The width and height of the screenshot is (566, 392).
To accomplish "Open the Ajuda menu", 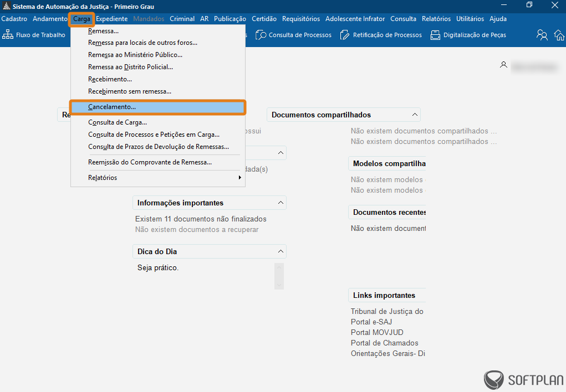I will pyautogui.click(x=498, y=19).
